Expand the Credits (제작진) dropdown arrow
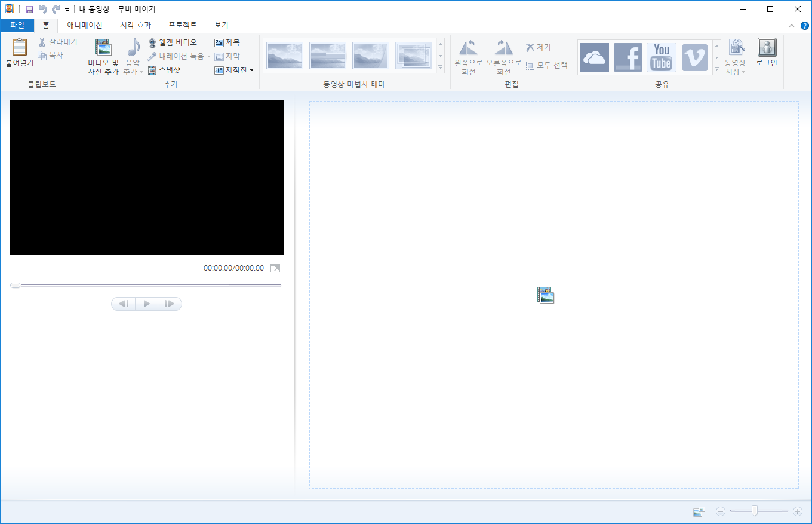The height and width of the screenshot is (524, 812). [x=251, y=71]
